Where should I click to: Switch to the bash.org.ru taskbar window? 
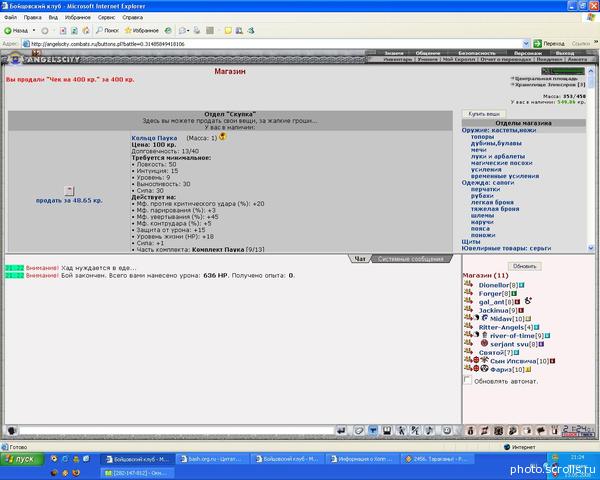click(x=214, y=459)
